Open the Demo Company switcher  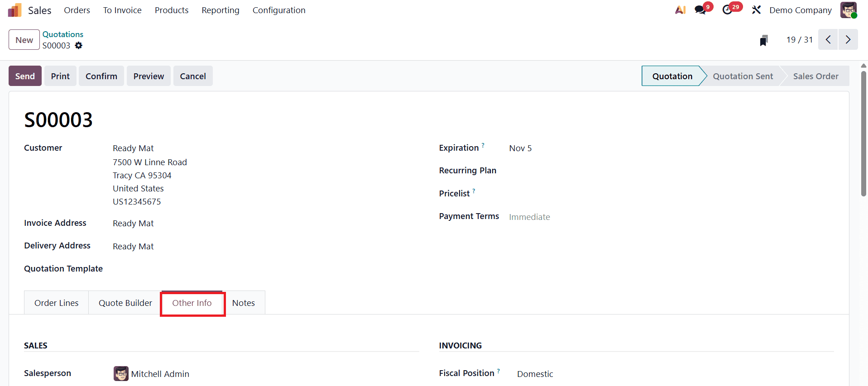coord(800,10)
